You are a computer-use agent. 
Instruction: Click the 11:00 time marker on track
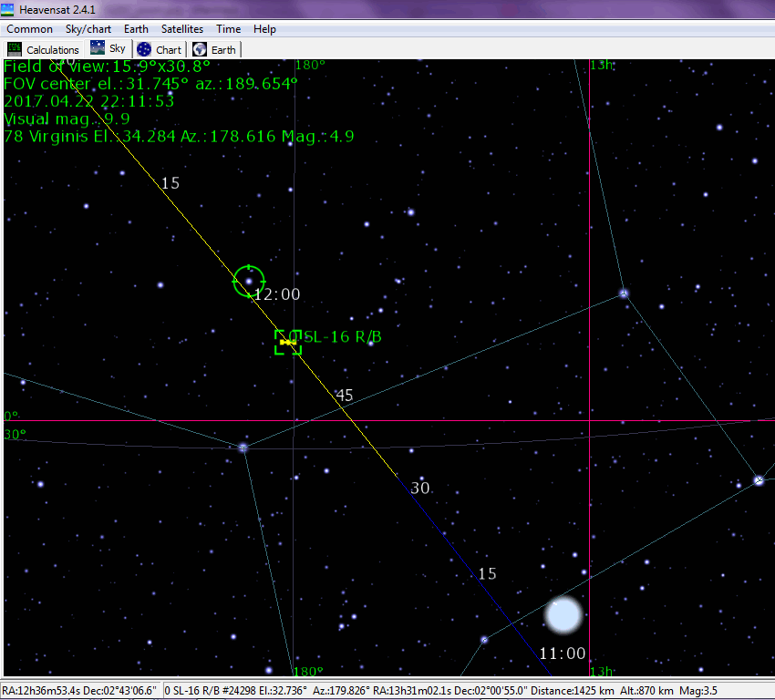tap(562, 654)
